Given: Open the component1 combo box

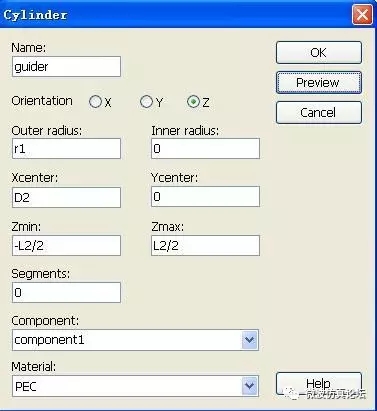Looking at the screenshot, I should click(x=135, y=340).
